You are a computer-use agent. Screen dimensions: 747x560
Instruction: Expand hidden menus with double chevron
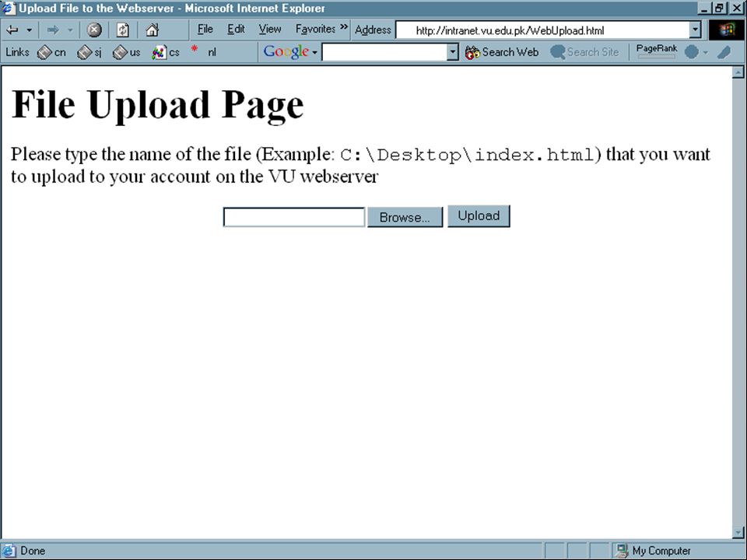click(x=344, y=27)
